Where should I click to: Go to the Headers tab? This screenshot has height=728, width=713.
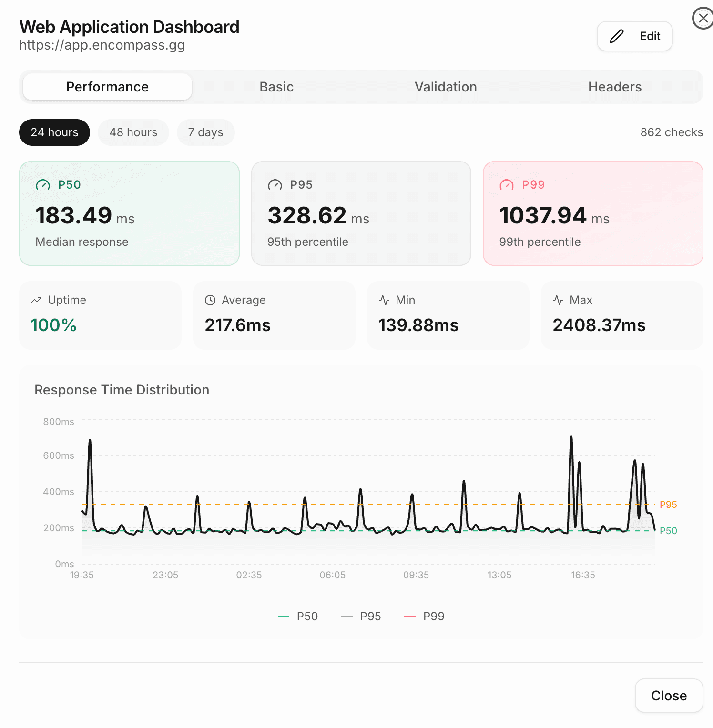point(615,87)
